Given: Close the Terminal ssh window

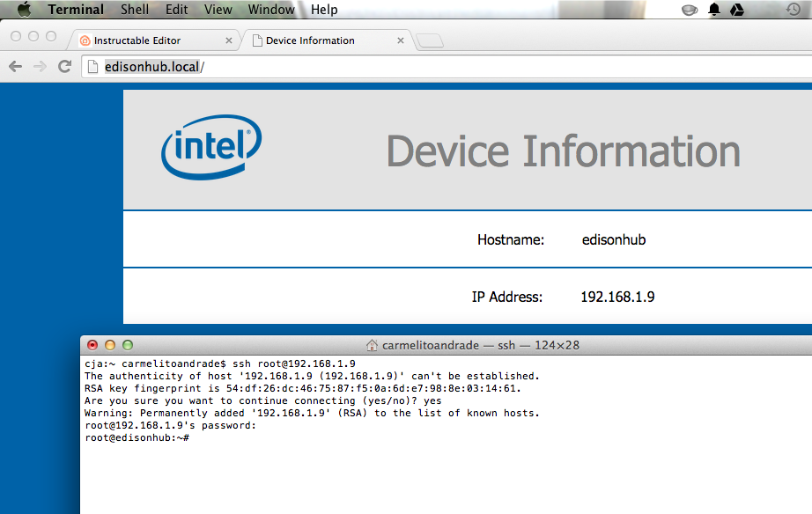Looking at the screenshot, I should (92, 345).
